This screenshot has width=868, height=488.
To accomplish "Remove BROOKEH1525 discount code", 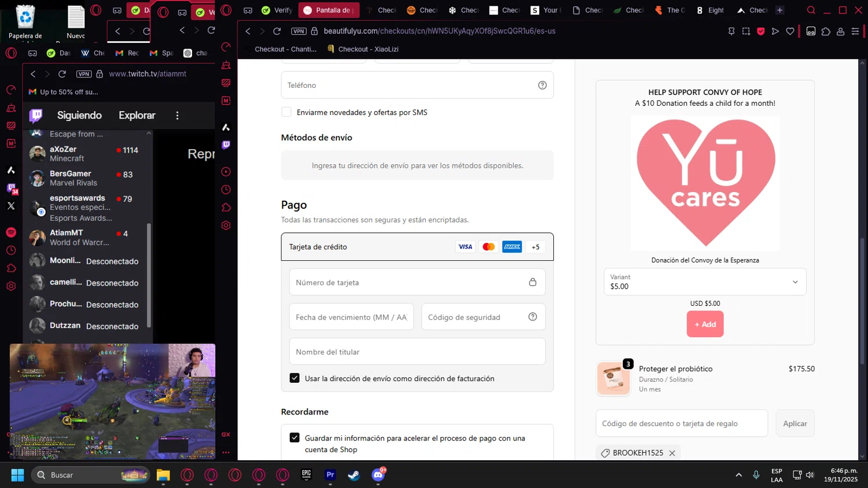I will click(x=672, y=453).
